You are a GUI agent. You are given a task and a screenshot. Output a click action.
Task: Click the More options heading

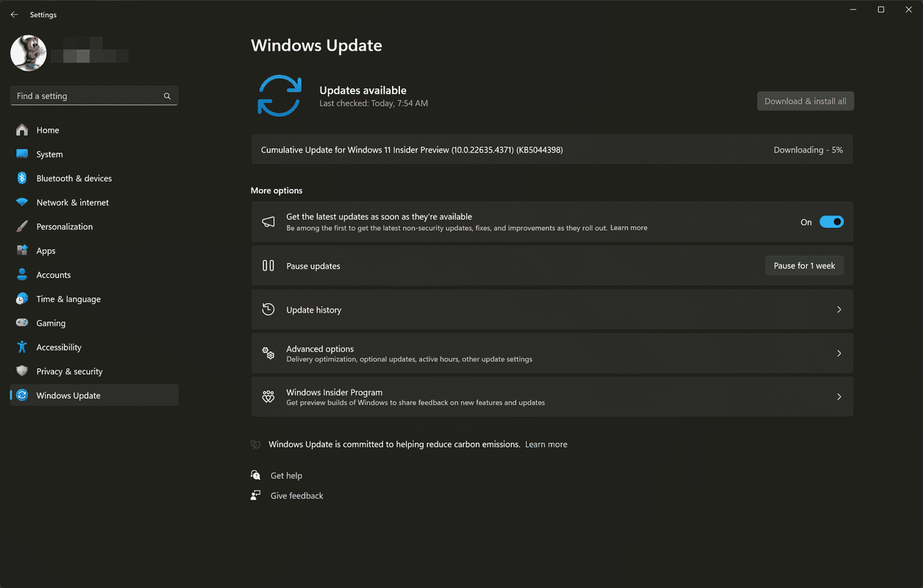(x=277, y=190)
